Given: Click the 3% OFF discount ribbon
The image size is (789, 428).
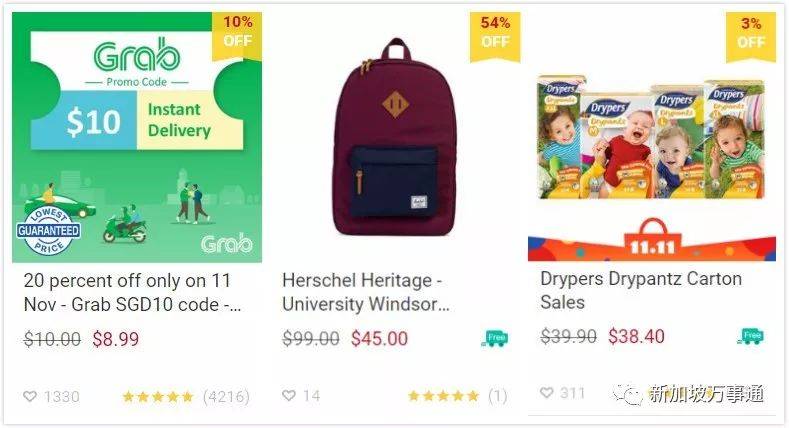Looking at the screenshot, I should click(x=751, y=36).
